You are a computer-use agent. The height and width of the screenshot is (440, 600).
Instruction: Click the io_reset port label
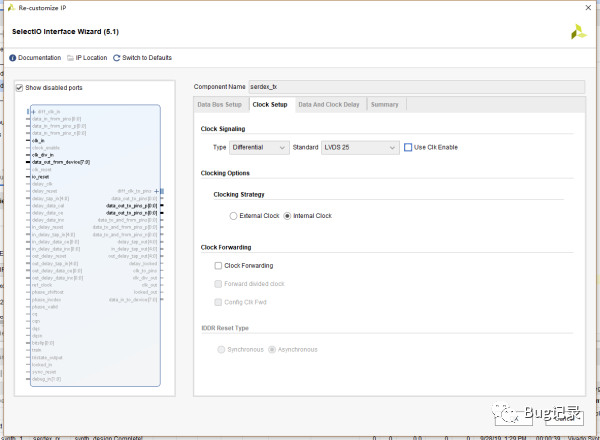pos(41,177)
